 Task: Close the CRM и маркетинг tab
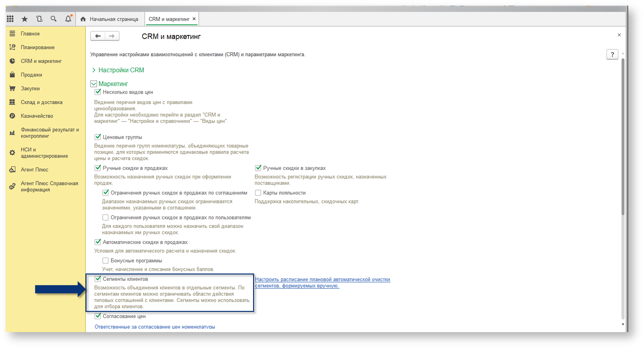pos(194,19)
